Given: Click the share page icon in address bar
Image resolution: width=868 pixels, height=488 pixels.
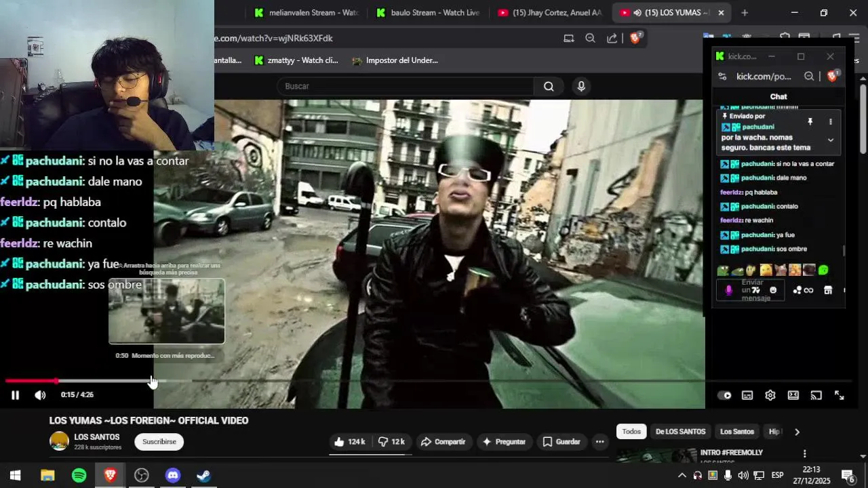Looking at the screenshot, I should (612, 39).
